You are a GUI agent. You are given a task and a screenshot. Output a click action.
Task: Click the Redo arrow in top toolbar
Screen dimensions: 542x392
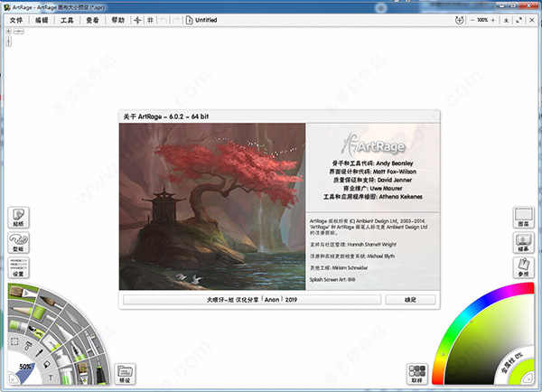coord(175,20)
